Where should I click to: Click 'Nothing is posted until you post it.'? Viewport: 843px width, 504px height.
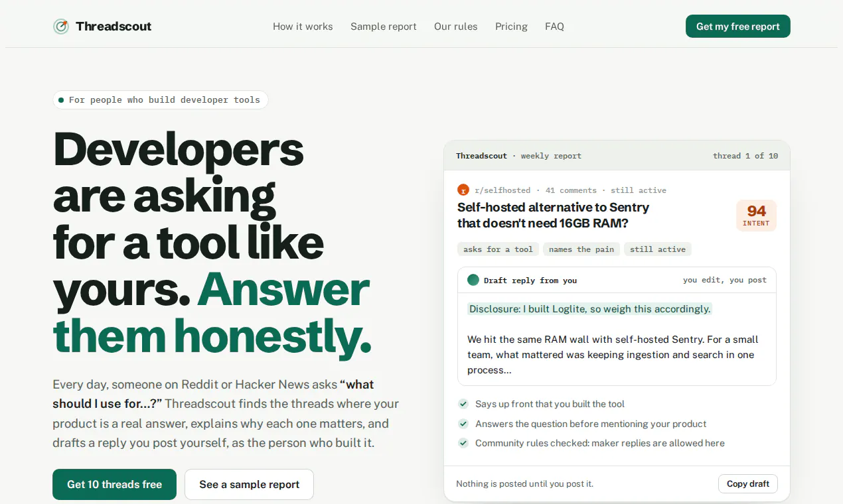tap(524, 484)
